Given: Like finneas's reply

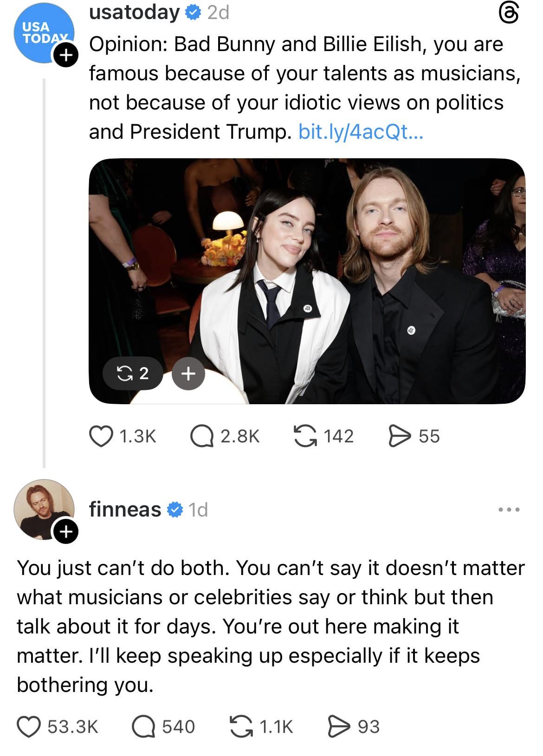Looking at the screenshot, I should point(29,727).
